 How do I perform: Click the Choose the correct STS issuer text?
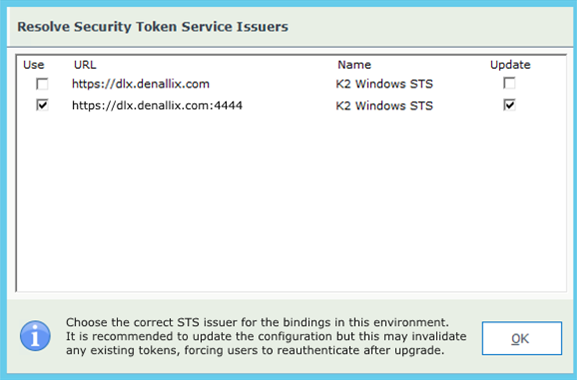[257, 322]
